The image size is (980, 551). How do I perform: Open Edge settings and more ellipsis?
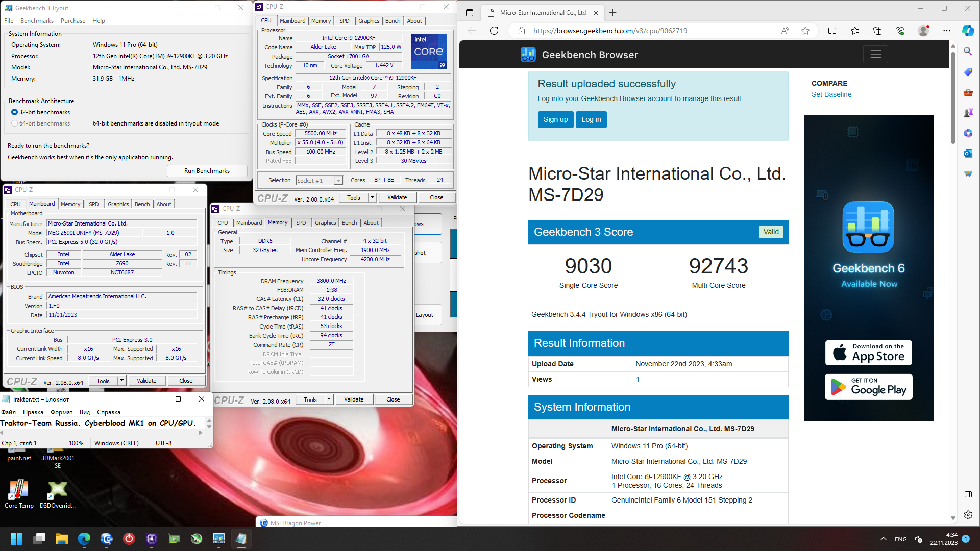[x=947, y=31]
